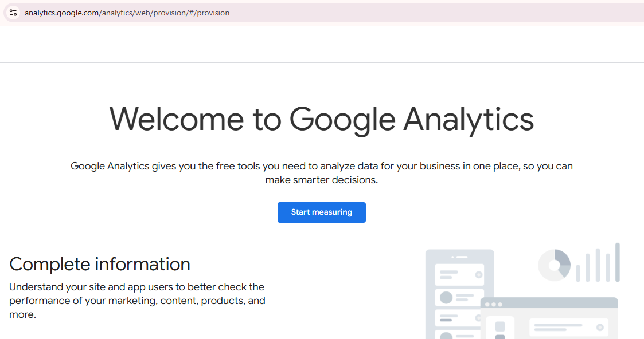
Task: Select the shortest bar in bar chart graphic
Action: (x=578, y=273)
